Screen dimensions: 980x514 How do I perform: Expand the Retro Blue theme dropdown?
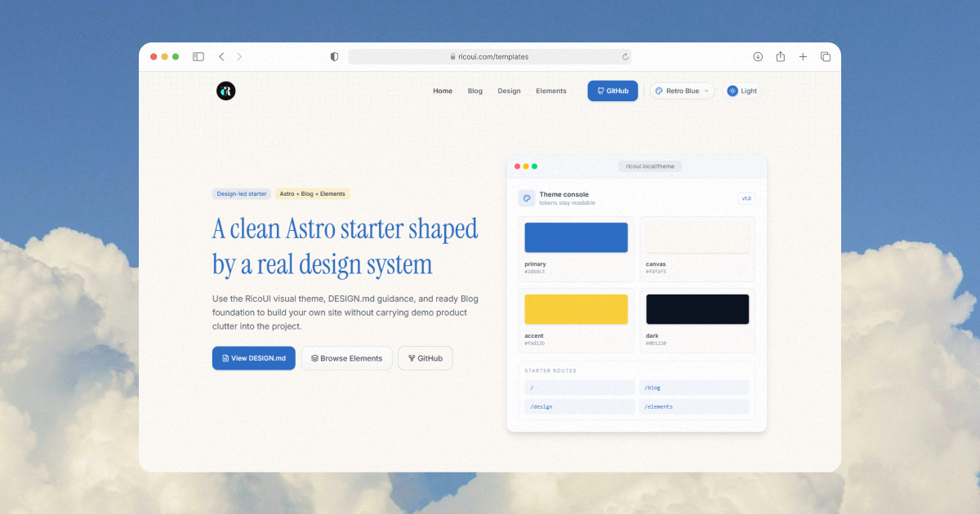pos(683,91)
